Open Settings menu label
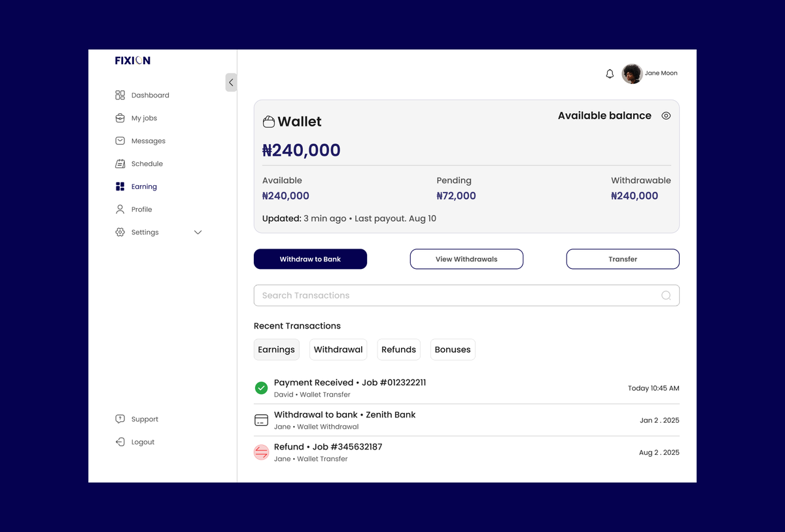The height and width of the screenshot is (532, 785). (x=145, y=232)
